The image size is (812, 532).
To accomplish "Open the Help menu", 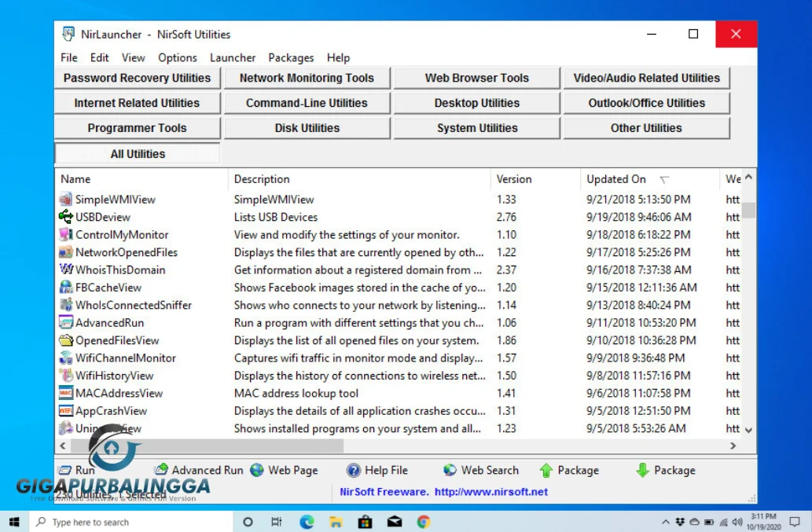I will pos(338,57).
